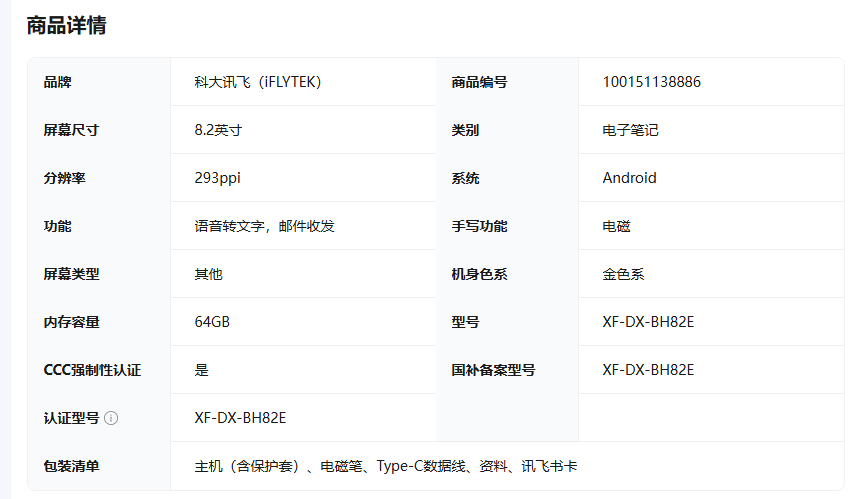
Task: Click the 系统 label
Action: pos(465,178)
